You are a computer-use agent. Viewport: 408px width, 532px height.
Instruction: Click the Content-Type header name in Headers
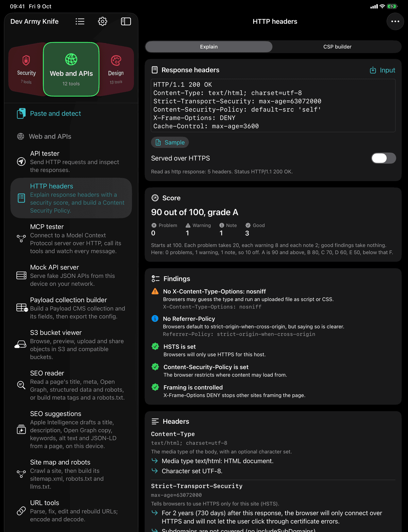coord(173,434)
